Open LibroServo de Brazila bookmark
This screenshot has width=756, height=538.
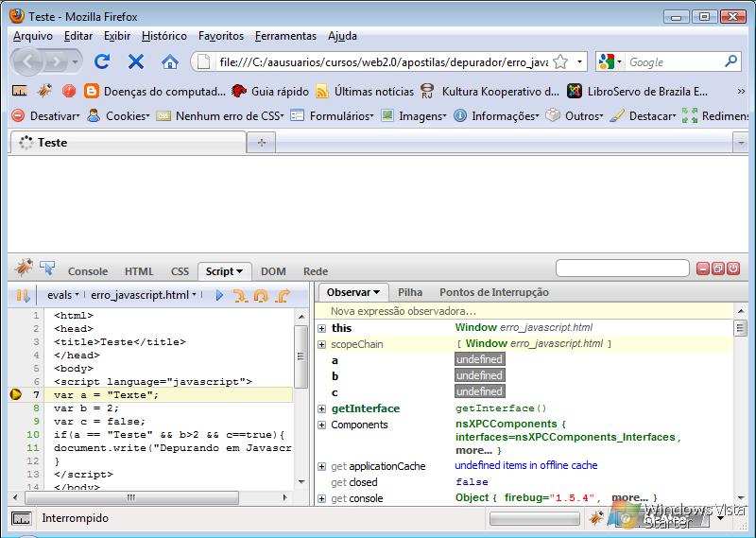pos(637,91)
